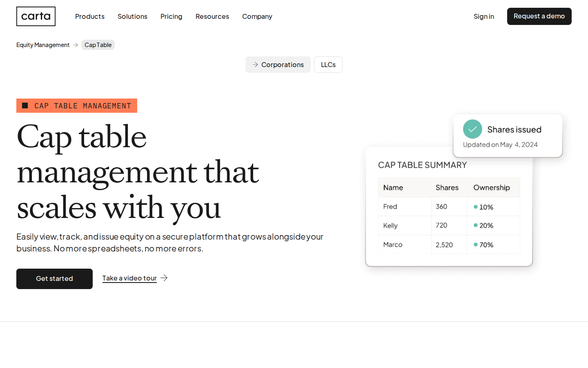Go to the Pricing page
This screenshot has height=368, width=588.
171,16
